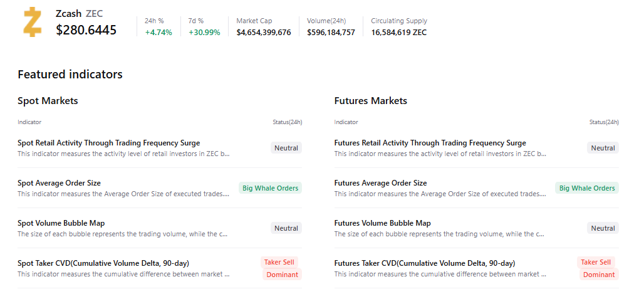The width and height of the screenshot is (644, 294).
Task: Click the Zcash price $280.6445
Action: pyautogui.click(x=86, y=30)
